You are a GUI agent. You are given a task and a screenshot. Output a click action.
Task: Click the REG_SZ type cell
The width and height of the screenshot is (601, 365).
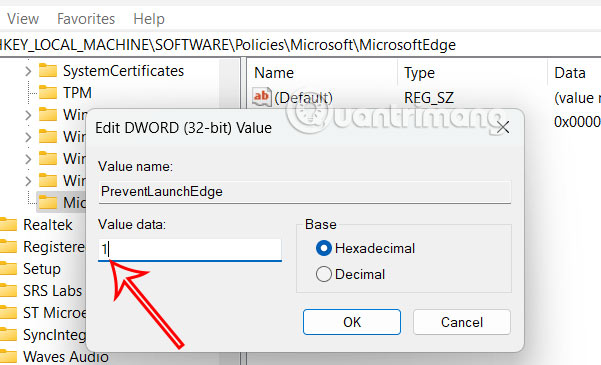[x=429, y=98]
